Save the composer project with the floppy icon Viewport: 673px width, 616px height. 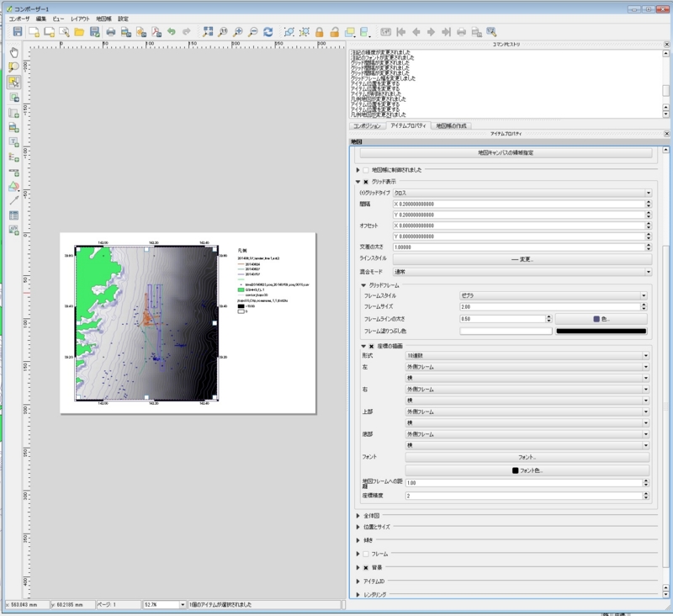[18, 31]
